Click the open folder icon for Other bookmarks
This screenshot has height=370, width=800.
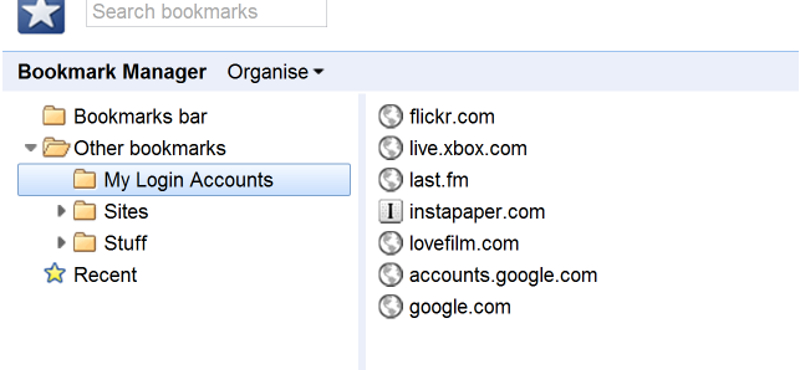click(56, 149)
